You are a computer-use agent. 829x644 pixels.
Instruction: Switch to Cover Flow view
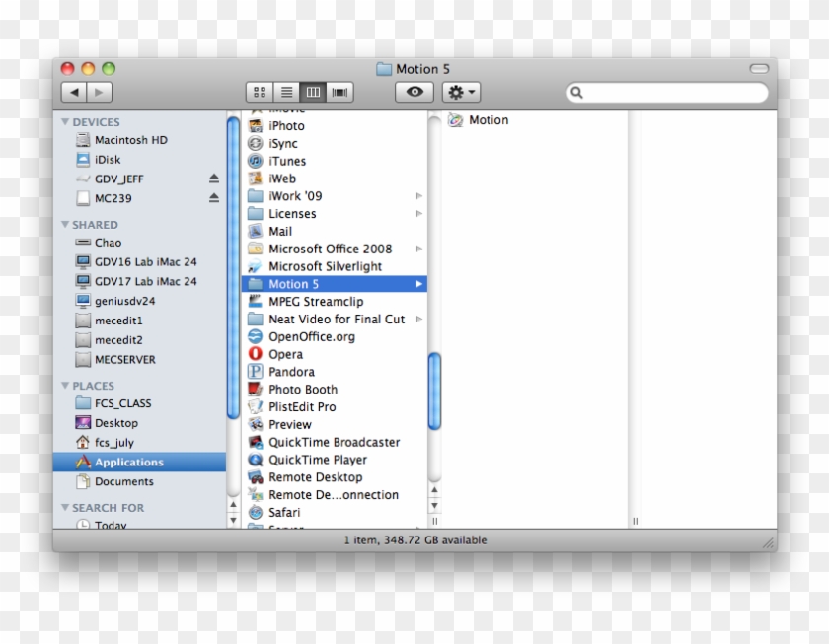coord(340,92)
